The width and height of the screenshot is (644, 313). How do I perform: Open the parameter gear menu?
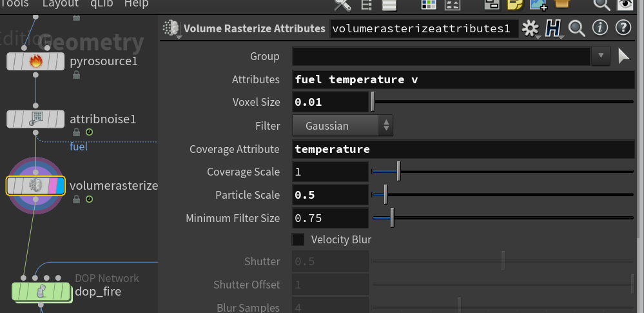531,28
